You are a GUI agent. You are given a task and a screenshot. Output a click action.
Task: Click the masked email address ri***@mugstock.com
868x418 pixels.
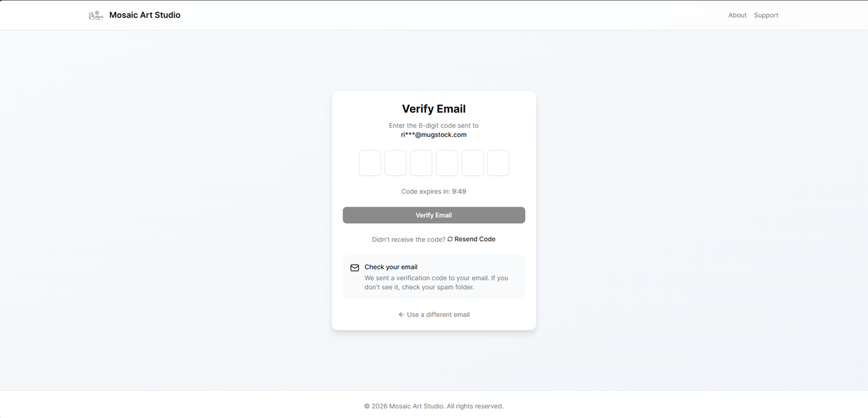(x=434, y=135)
